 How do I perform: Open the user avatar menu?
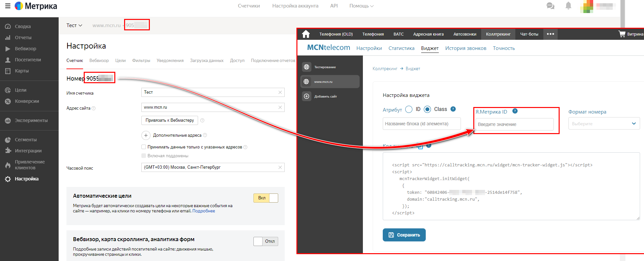(586, 7)
